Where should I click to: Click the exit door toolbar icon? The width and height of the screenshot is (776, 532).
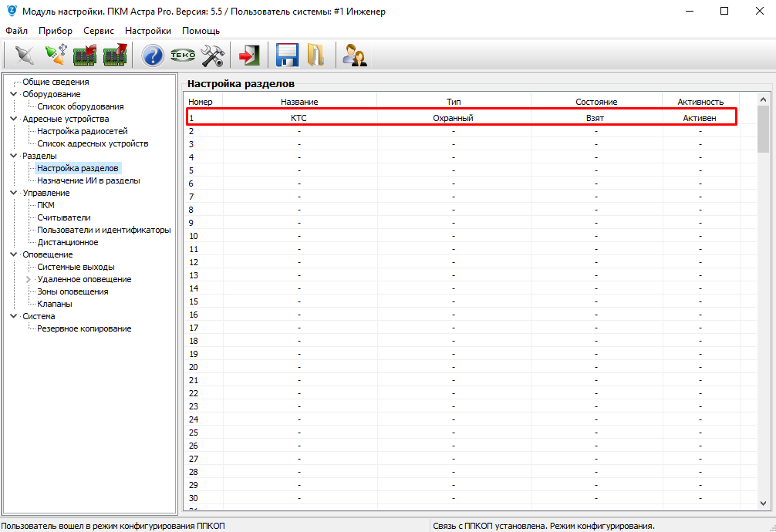pyautogui.click(x=249, y=55)
